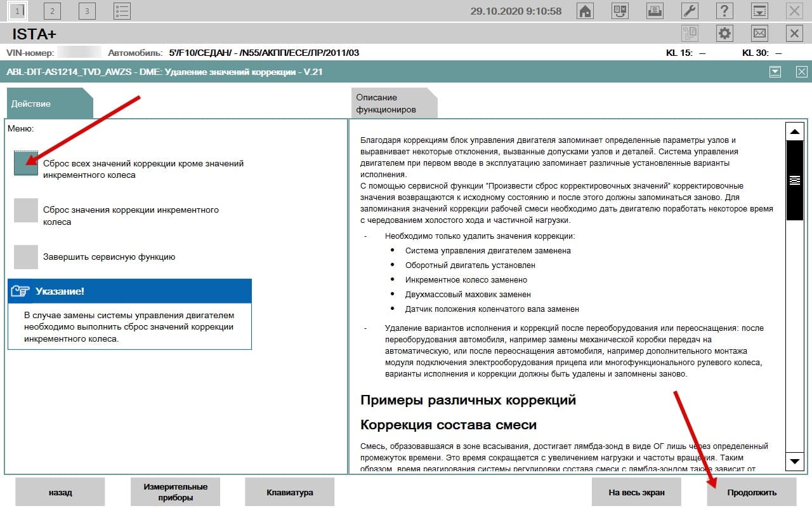Open the operations list icon
Screen dimensions: 812x508
[x=122, y=10]
